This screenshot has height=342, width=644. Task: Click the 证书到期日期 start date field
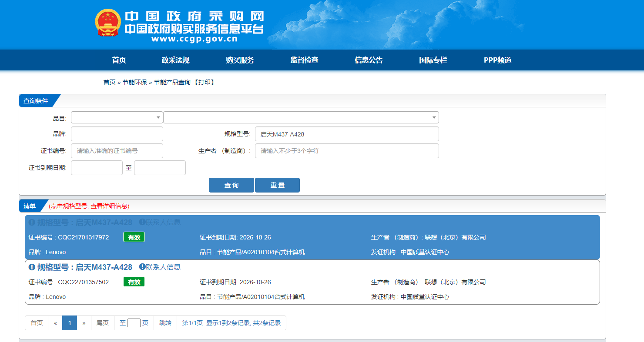click(97, 168)
